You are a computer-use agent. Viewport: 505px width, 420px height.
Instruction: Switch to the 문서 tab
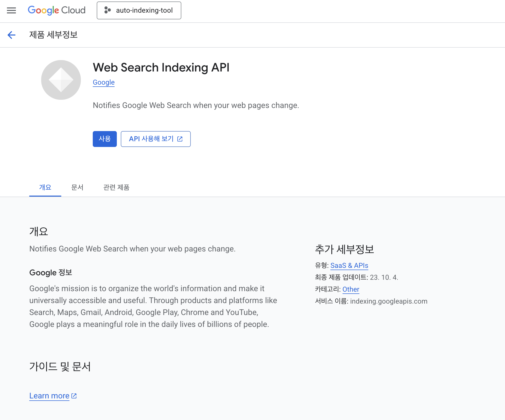[x=77, y=187]
